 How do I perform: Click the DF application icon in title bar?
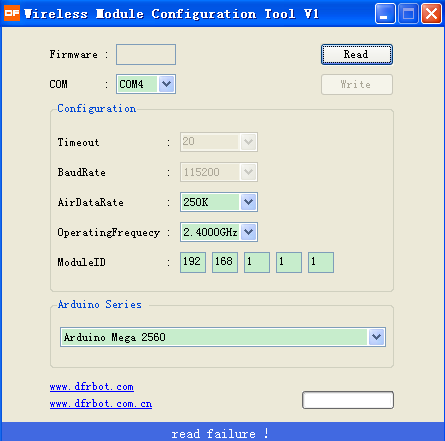point(12,13)
